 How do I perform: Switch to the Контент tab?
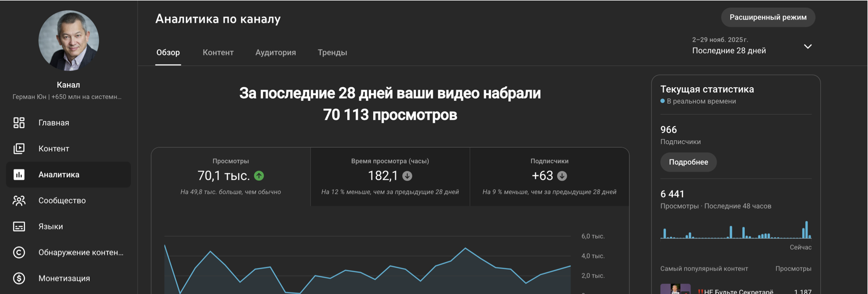[218, 53]
